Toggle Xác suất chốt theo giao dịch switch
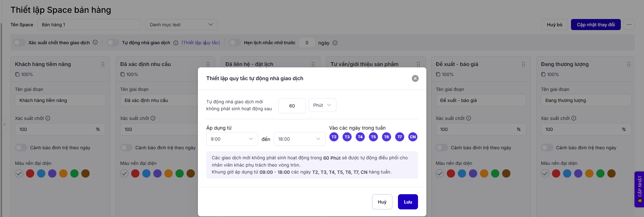 (x=19, y=43)
